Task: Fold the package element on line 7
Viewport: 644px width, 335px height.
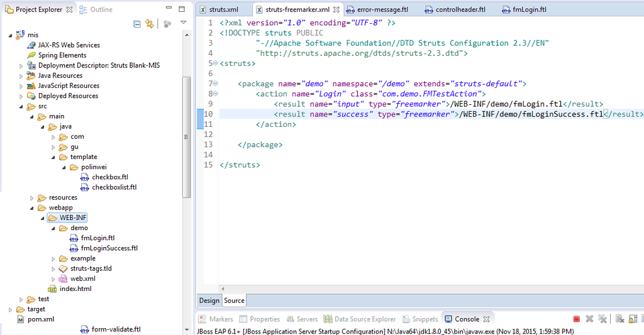Action: [216, 84]
